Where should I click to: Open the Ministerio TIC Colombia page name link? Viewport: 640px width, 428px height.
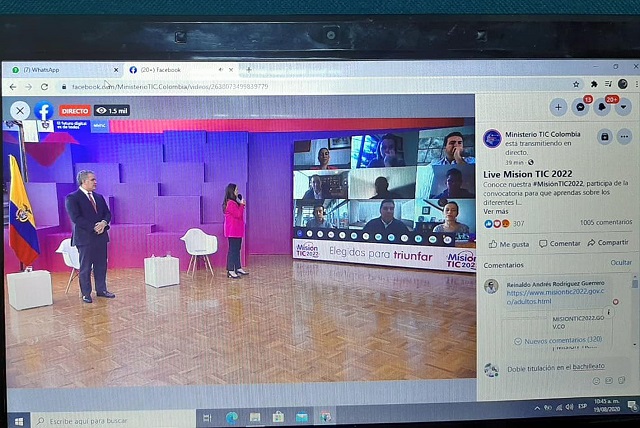[x=542, y=134]
